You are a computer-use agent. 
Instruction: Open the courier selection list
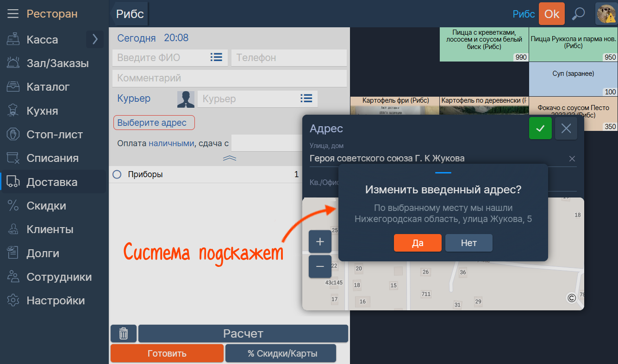tap(306, 99)
